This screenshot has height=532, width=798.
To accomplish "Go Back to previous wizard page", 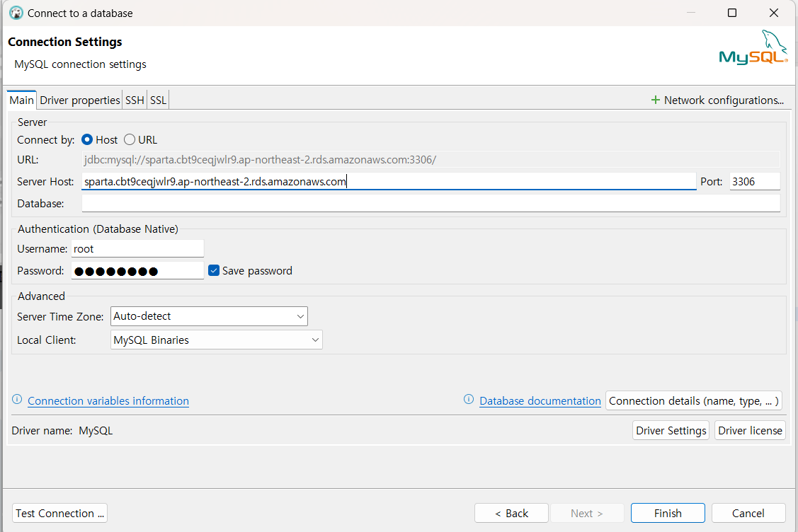I will (511, 513).
